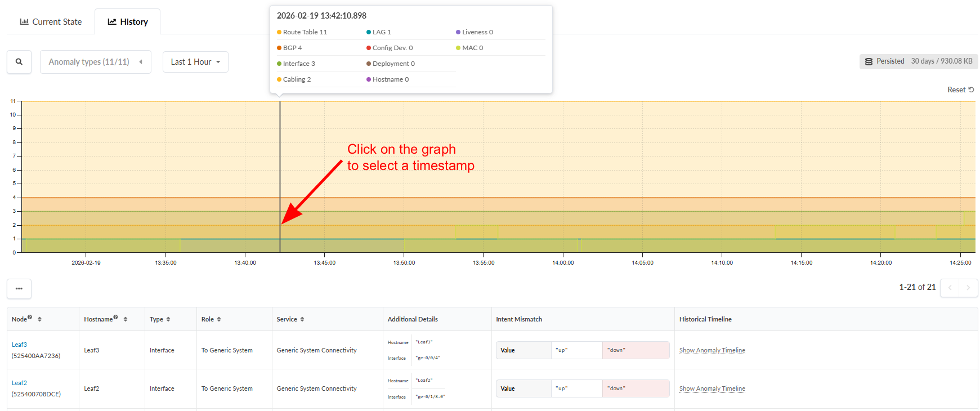Image resolution: width=980 pixels, height=411 pixels.
Task: Go to the next page of anomalies
Action: pyautogui.click(x=968, y=288)
